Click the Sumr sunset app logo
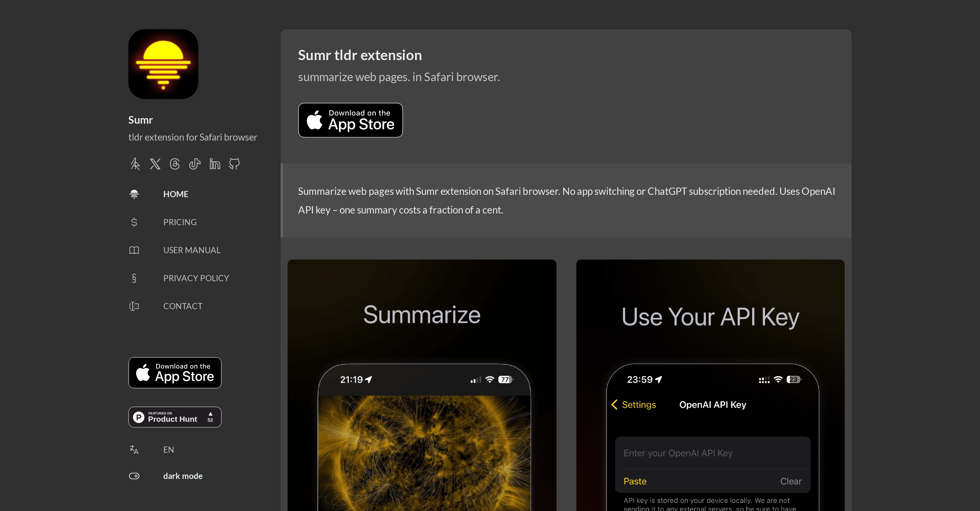This screenshot has width=980, height=511. click(x=163, y=64)
